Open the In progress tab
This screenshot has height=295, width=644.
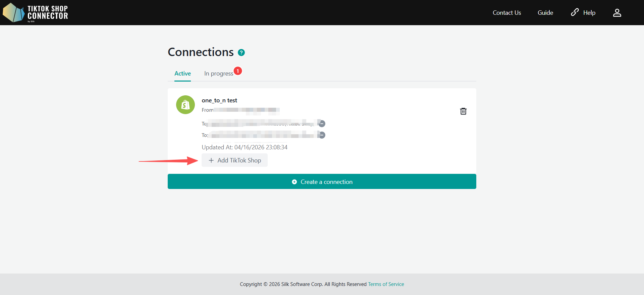[218, 73]
